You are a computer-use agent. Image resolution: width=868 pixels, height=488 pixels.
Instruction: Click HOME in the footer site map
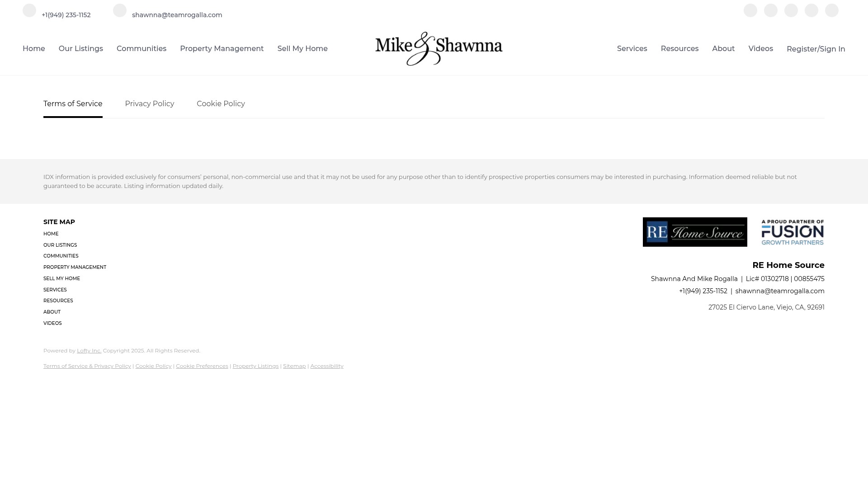point(51,234)
